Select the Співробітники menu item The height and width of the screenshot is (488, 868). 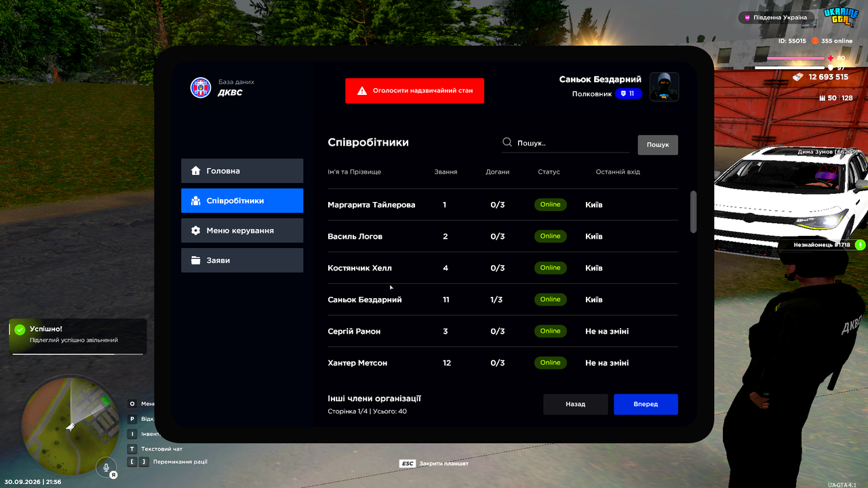242,201
